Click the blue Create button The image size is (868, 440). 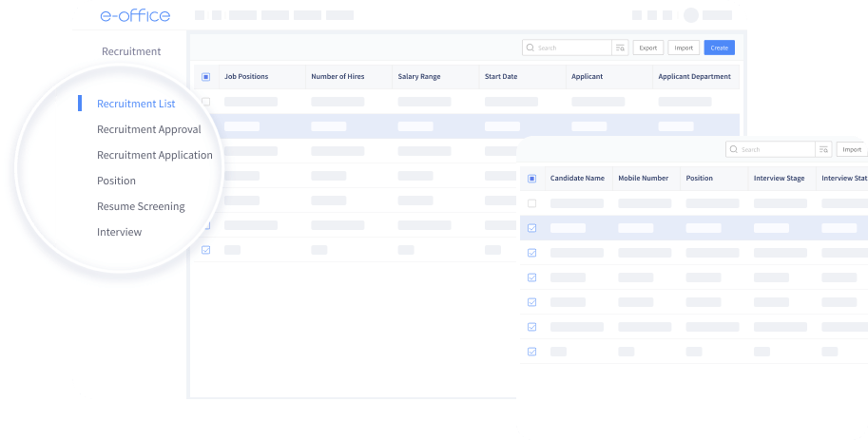719,48
